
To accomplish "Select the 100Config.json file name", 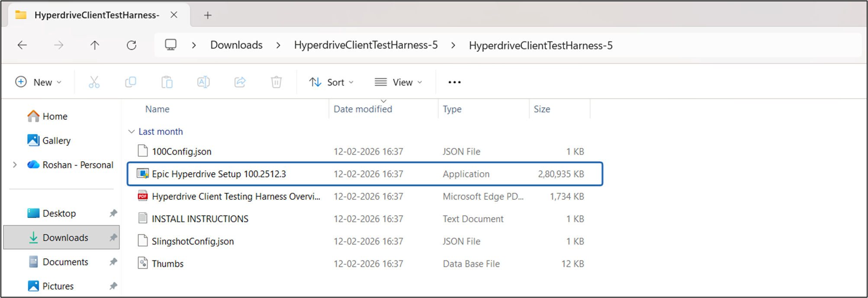I will click(x=181, y=151).
